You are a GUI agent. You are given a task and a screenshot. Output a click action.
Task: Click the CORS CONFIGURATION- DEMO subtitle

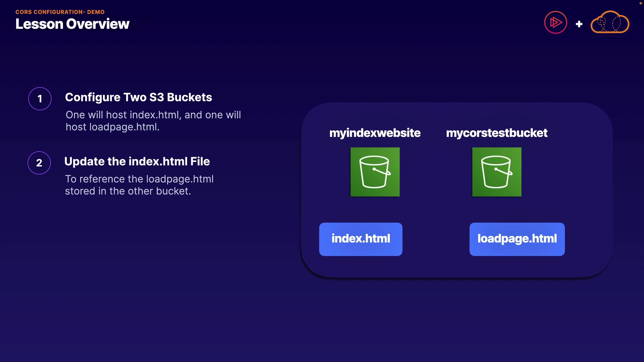click(x=60, y=12)
